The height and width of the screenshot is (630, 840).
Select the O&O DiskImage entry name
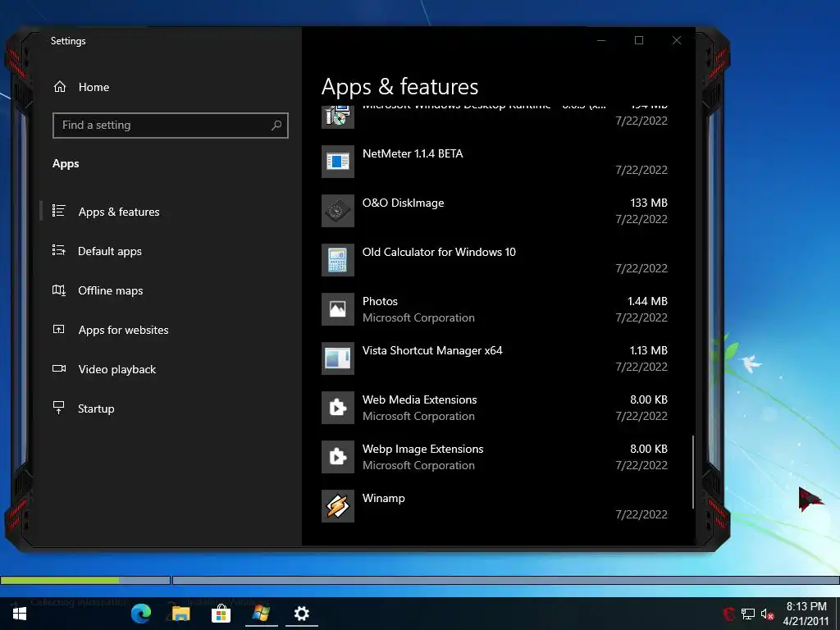[x=403, y=203]
